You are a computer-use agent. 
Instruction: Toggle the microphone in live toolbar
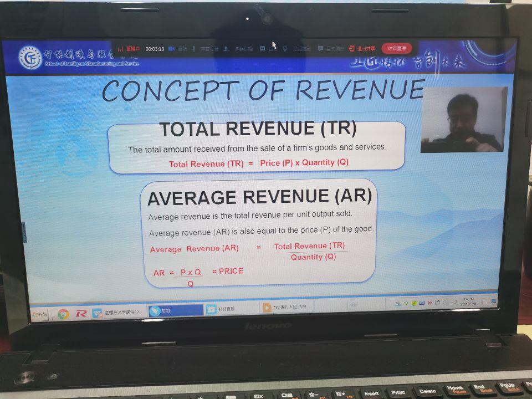point(193,49)
